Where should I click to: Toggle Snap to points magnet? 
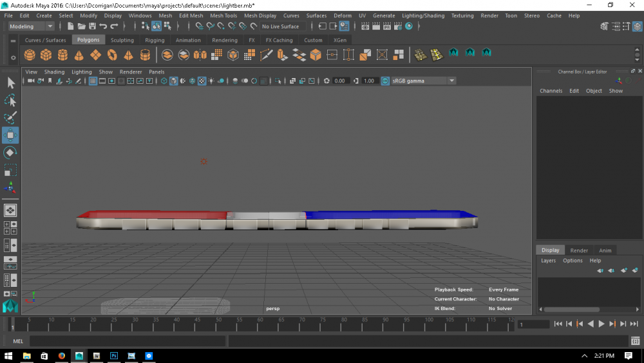(x=221, y=26)
